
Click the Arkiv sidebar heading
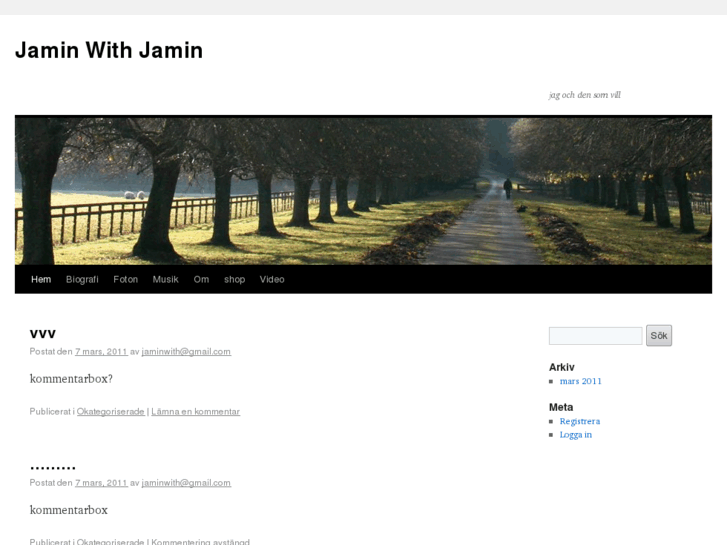[561, 367]
